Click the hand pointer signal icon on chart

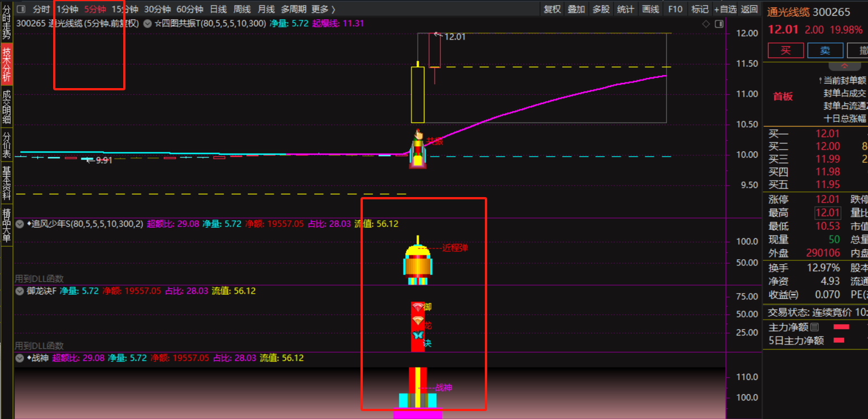tap(418, 134)
